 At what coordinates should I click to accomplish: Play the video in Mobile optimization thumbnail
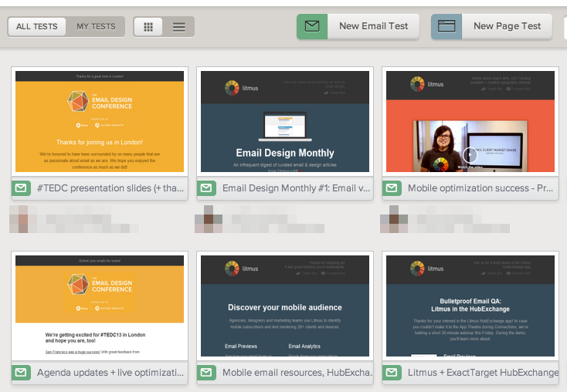[470, 155]
